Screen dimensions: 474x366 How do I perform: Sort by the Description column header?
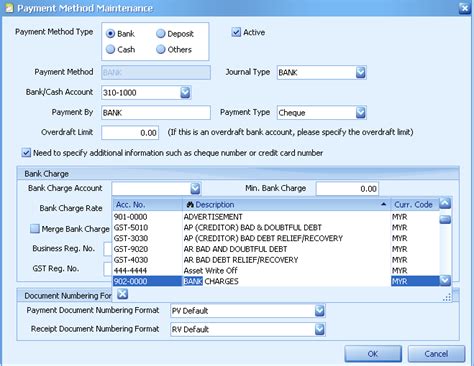pos(286,204)
